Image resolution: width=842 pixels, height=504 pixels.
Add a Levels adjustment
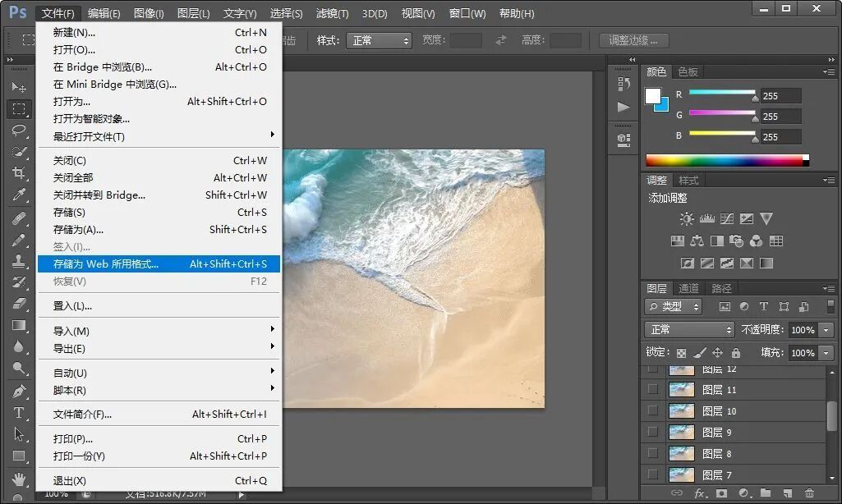pos(707,218)
